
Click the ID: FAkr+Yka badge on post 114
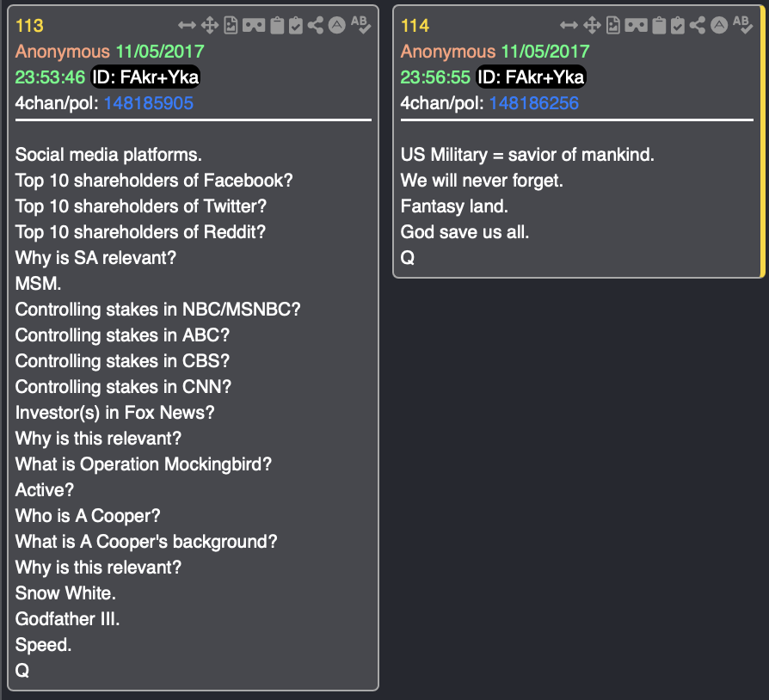click(x=532, y=77)
